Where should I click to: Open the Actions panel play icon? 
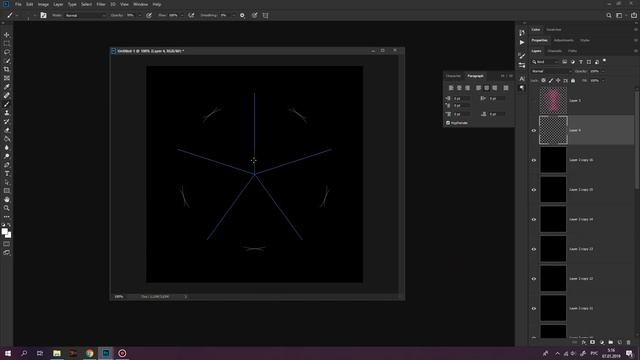coord(522,42)
